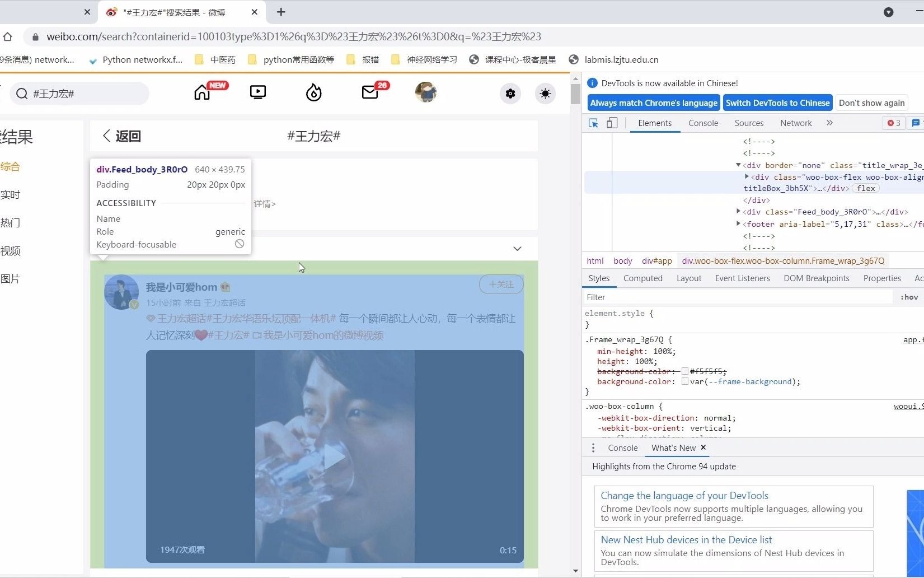
Task: Open messages envelope icon with 26 badge
Action: tap(370, 92)
